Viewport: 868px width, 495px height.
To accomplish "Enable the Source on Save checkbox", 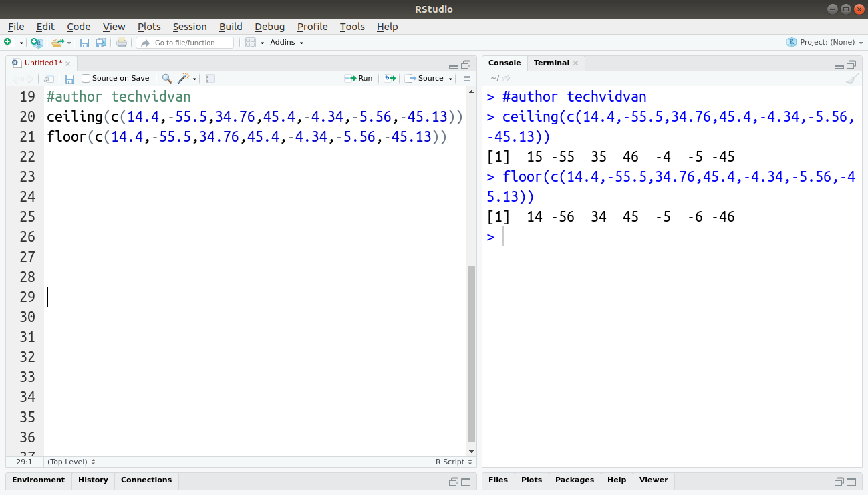I will pos(86,78).
